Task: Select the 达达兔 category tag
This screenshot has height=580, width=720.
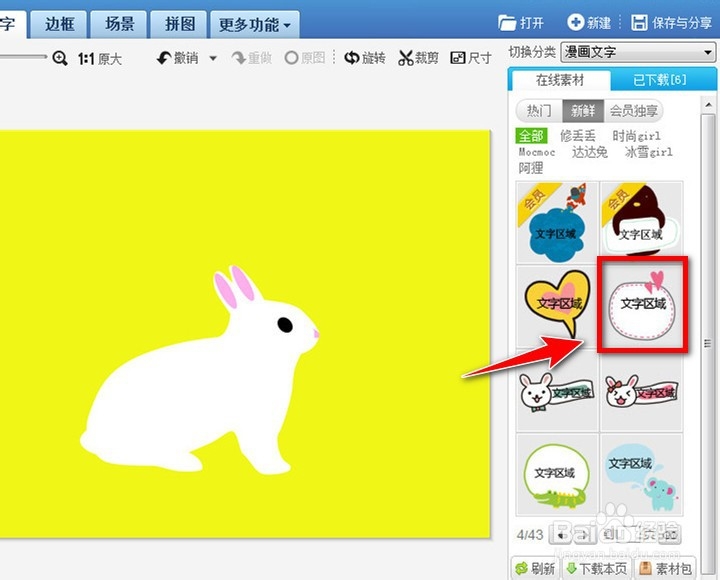Action: pos(590,152)
